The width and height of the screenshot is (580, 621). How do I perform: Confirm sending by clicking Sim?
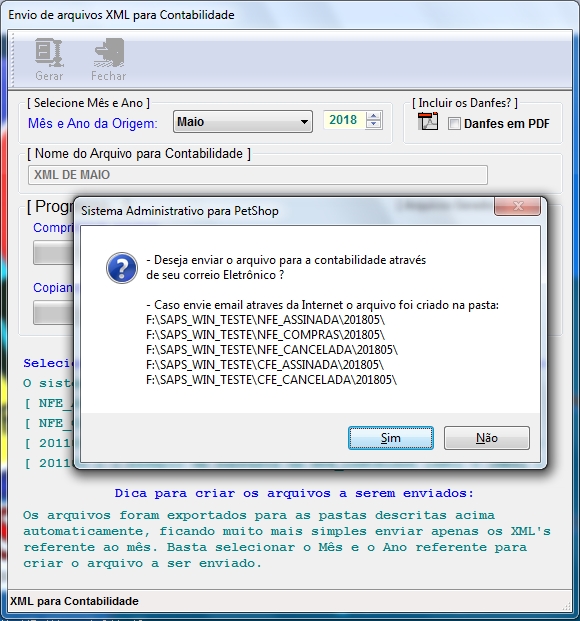[391, 438]
